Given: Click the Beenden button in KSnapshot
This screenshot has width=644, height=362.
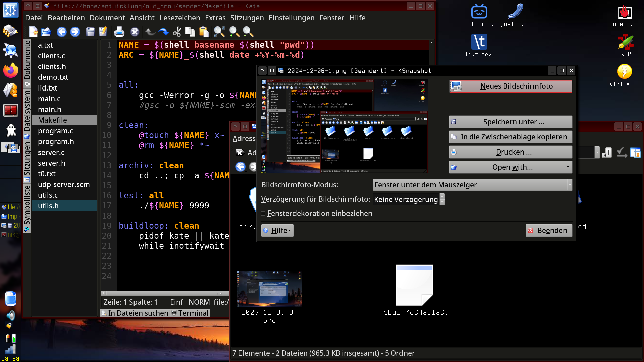Looking at the screenshot, I should point(549,230).
